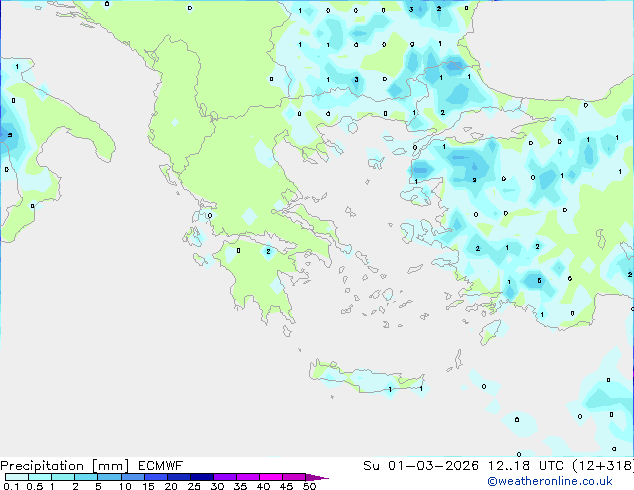
Task: Pick the 40–45 mm magenta legend swatch
Action: tap(271, 477)
